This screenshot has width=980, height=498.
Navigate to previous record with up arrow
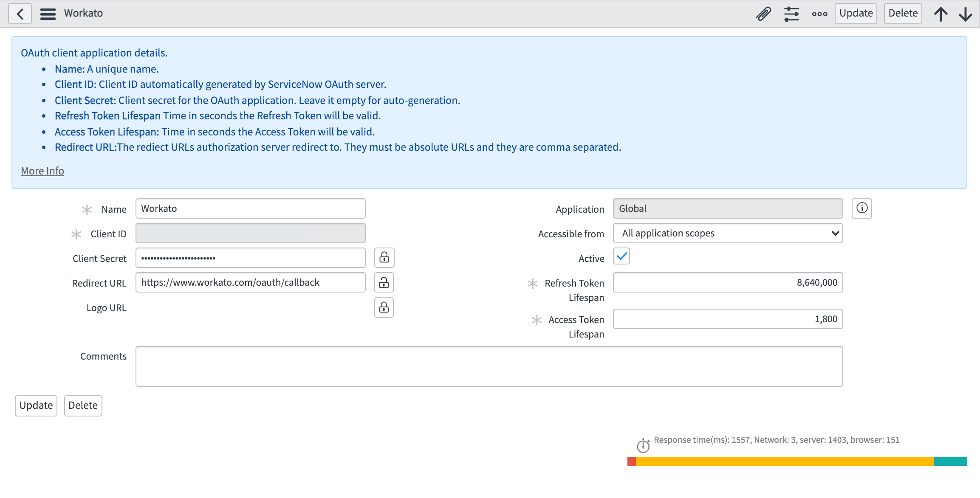(941, 13)
